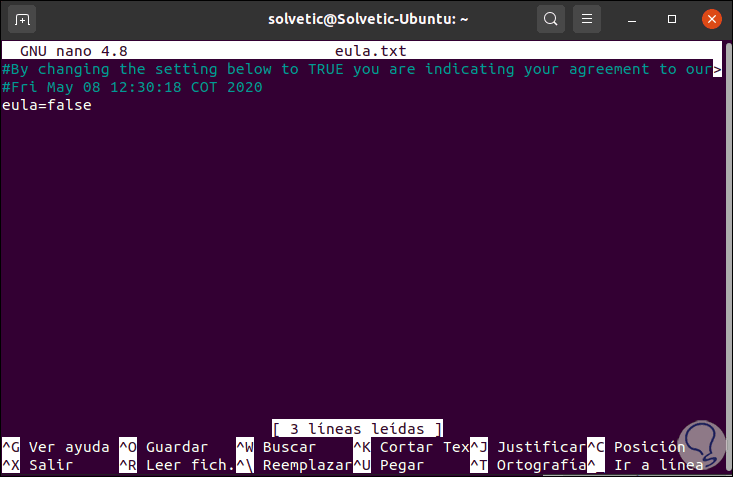The width and height of the screenshot is (733, 477).
Task: Maximize the terminal window
Action: click(x=673, y=18)
